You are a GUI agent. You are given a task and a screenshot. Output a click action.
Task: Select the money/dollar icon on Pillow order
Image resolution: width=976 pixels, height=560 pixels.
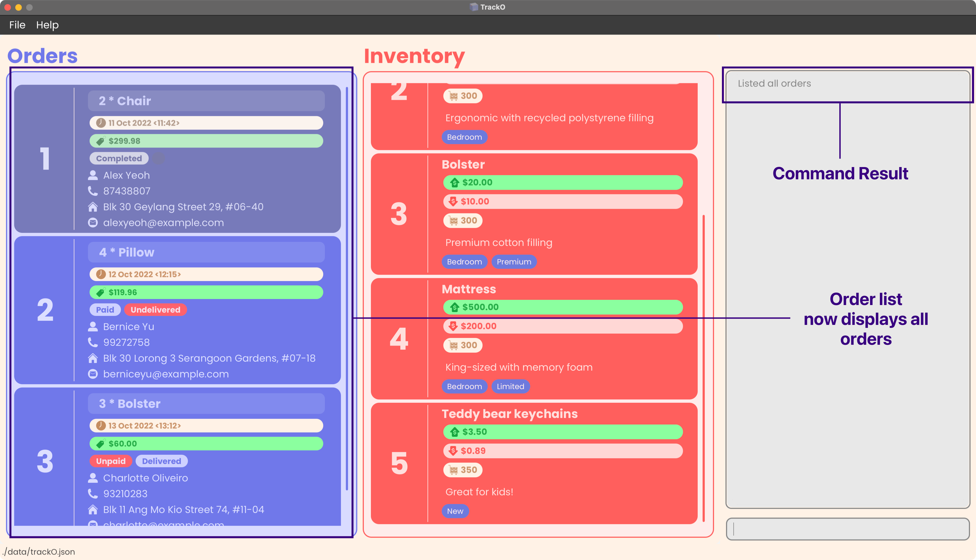(101, 292)
